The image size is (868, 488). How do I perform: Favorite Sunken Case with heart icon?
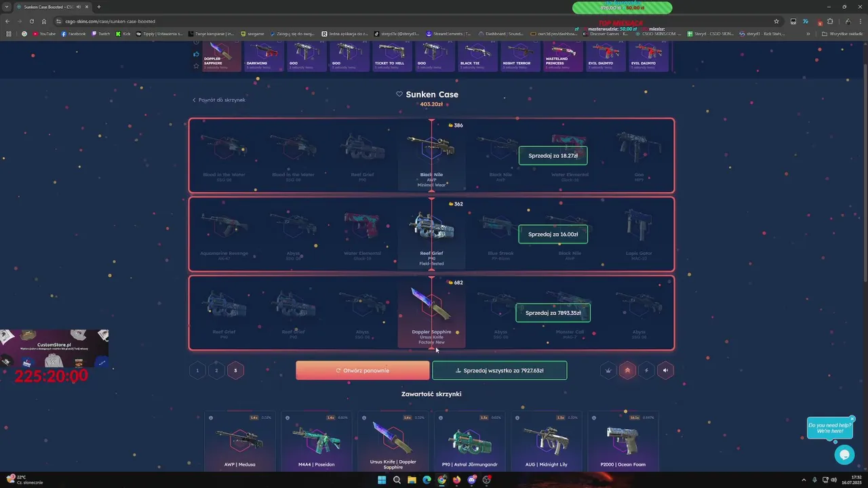[399, 94]
